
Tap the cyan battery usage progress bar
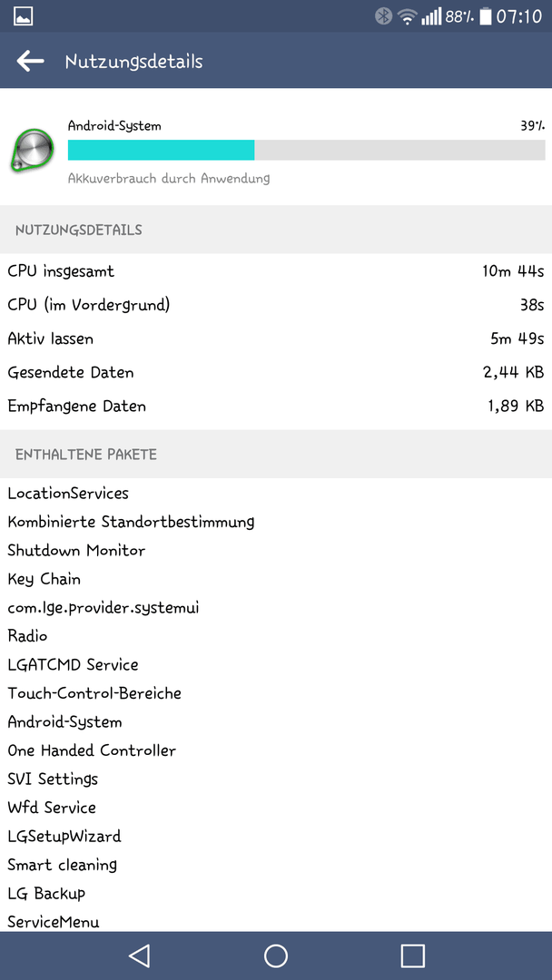[x=306, y=150]
